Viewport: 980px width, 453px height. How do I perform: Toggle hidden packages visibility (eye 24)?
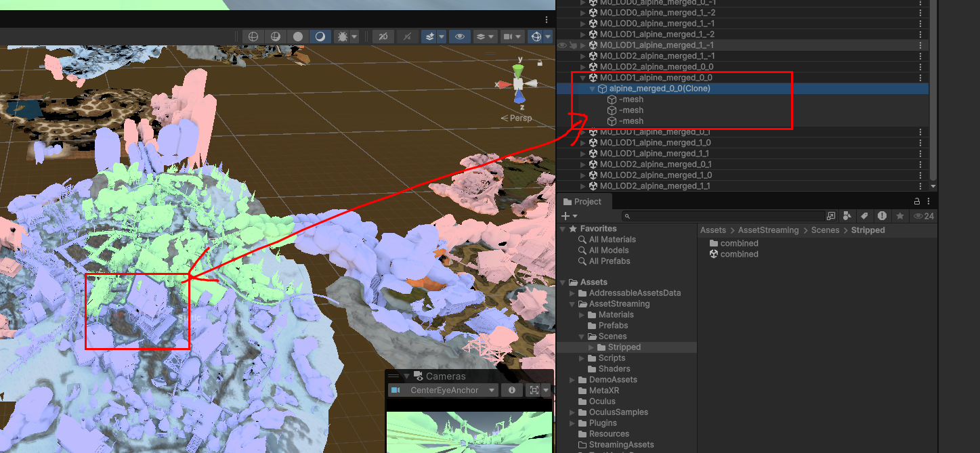924,216
